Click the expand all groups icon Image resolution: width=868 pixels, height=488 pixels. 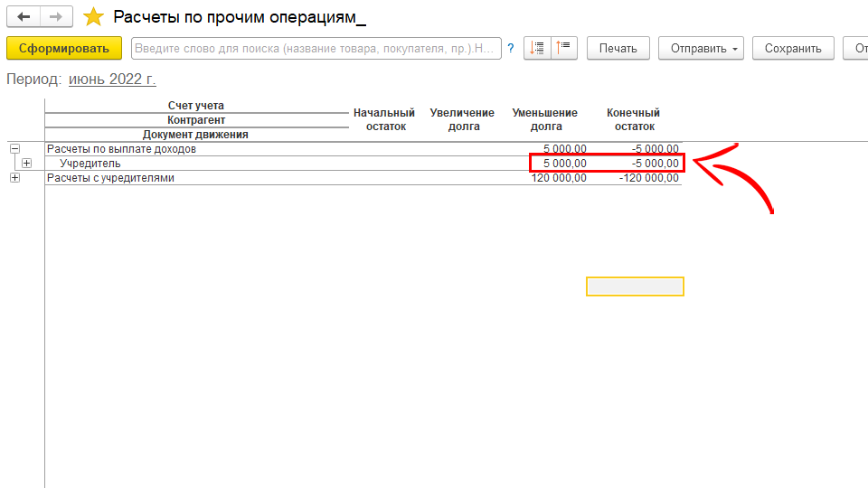[x=537, y=48]
